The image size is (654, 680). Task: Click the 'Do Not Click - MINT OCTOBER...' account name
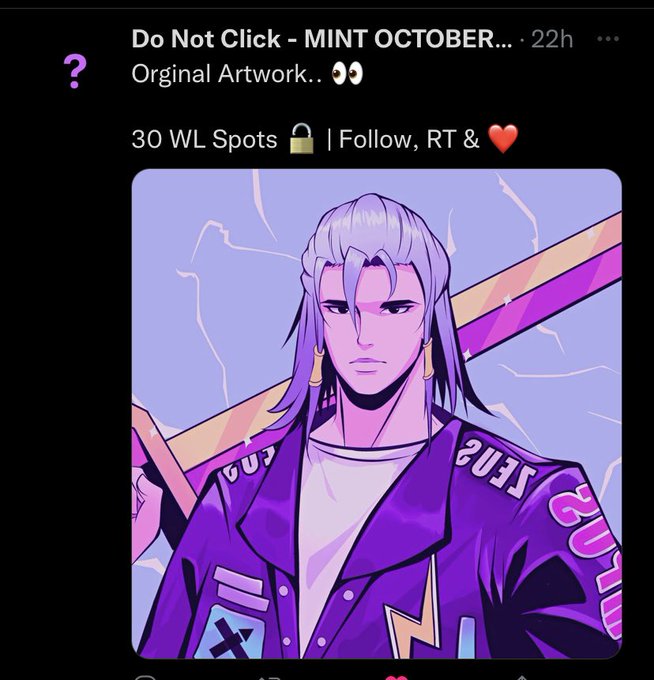point(321,39)
